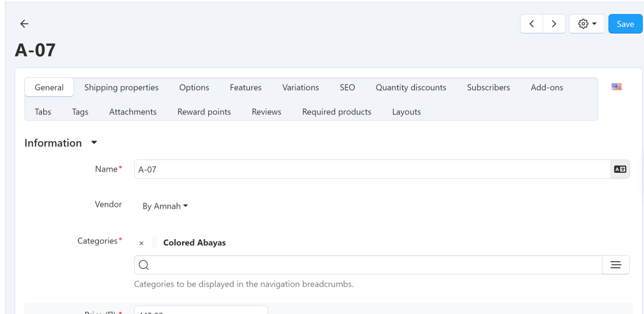Go back using the left arrow icon

pos(24,24)
